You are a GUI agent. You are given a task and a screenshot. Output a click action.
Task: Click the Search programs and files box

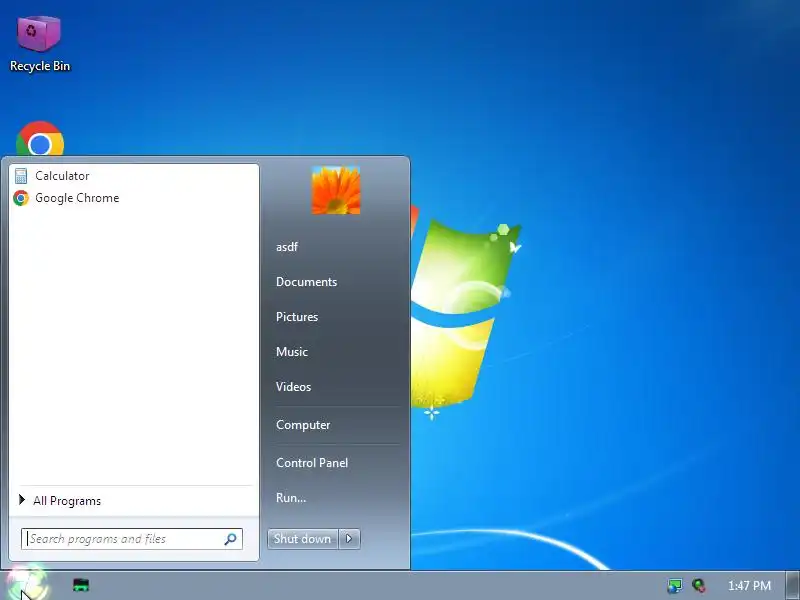pos(132,539)
